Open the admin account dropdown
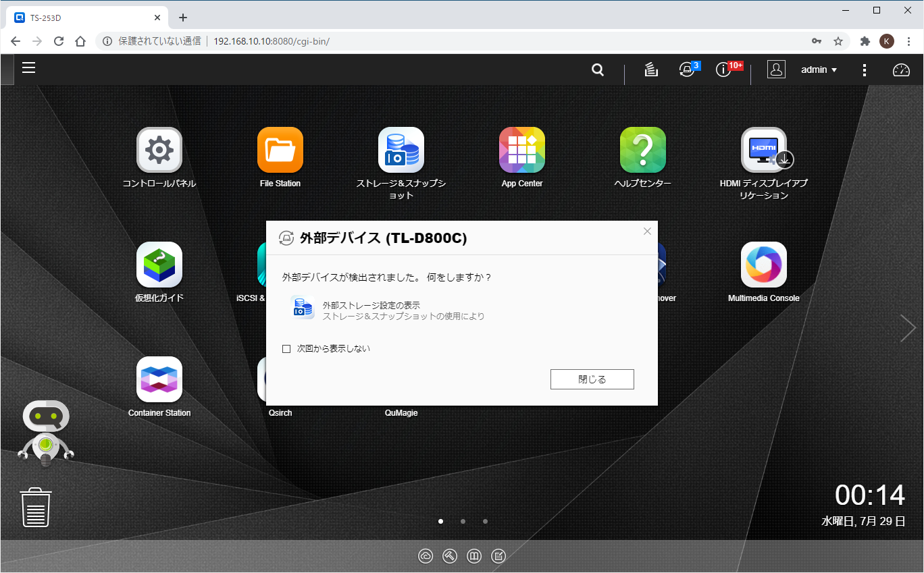The image size is (924, 573). click(x=818, y=70)
